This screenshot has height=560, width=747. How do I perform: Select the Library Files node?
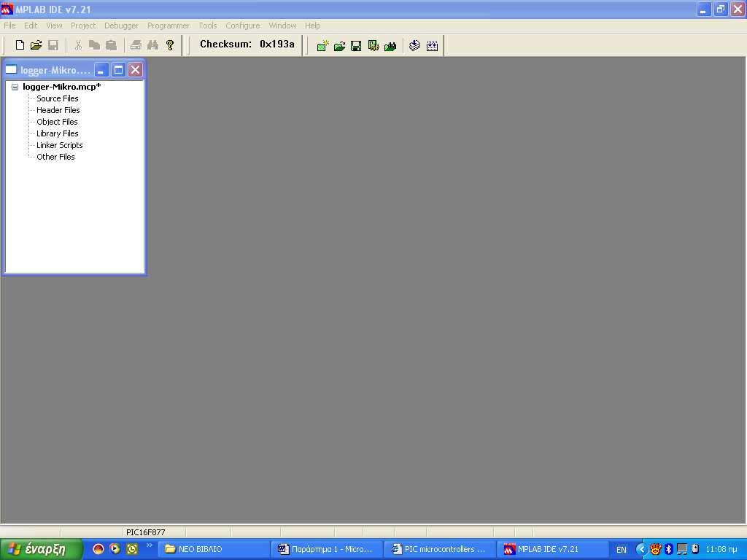pos(58,133)
